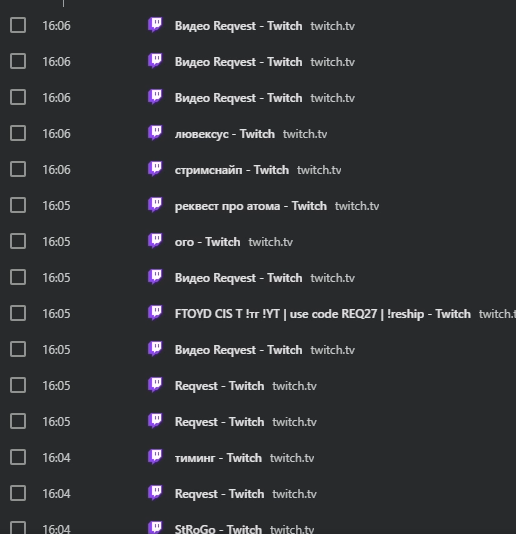The height and width of the screenshot is (534, 516).
Task: Click the Twitch icon on FTOYD CIS row
Action: click(155, 313)
